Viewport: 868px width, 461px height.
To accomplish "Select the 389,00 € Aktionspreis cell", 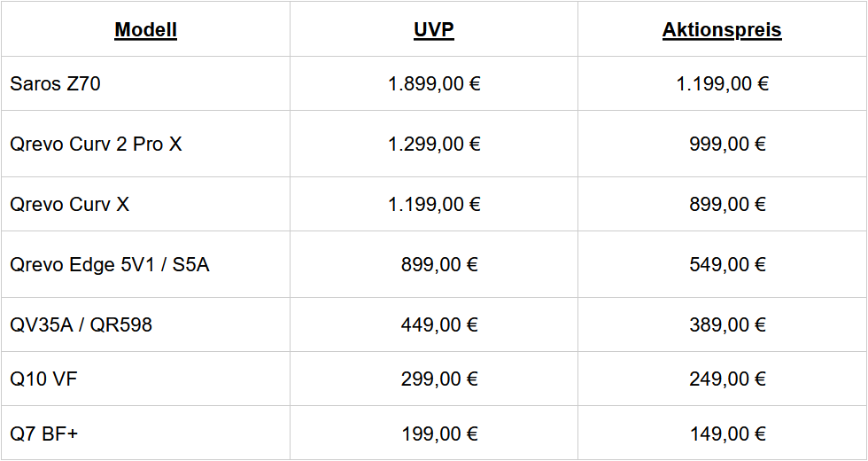I will 728,325.
